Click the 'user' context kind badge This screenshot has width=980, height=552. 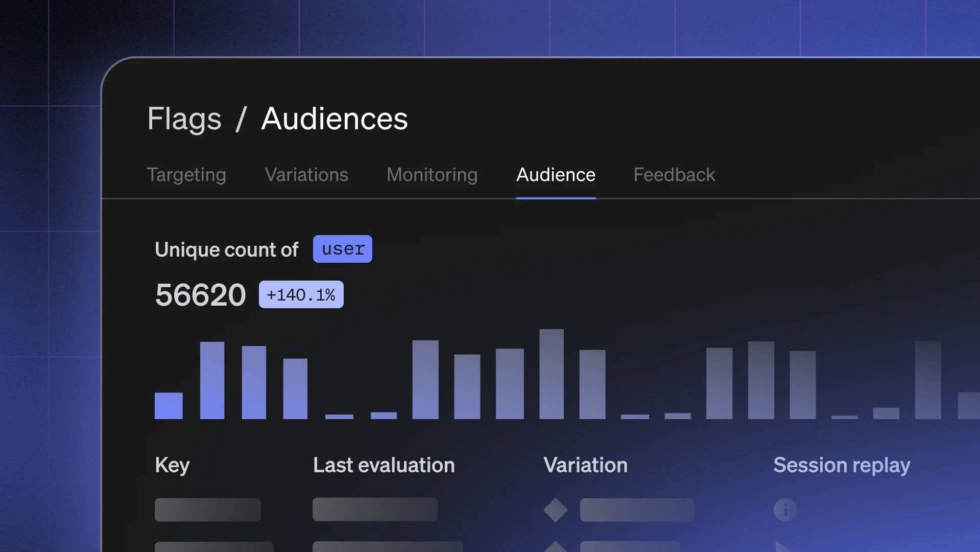[343, 249]
